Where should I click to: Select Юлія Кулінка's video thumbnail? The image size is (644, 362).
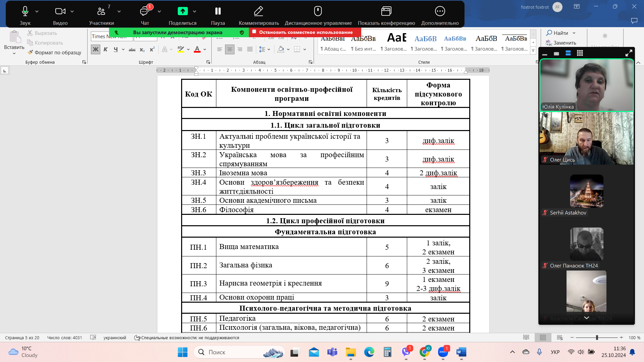click(x=587, y=85)
